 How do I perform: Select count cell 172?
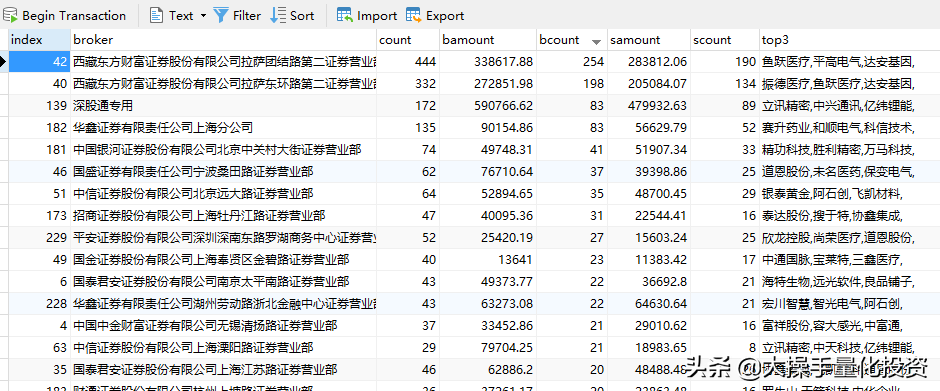tap(408, 106)
